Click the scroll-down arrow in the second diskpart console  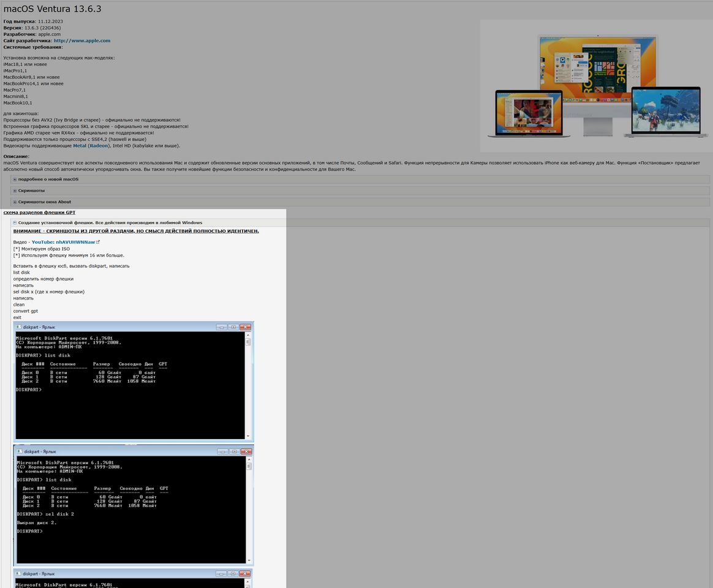point(249,560)
